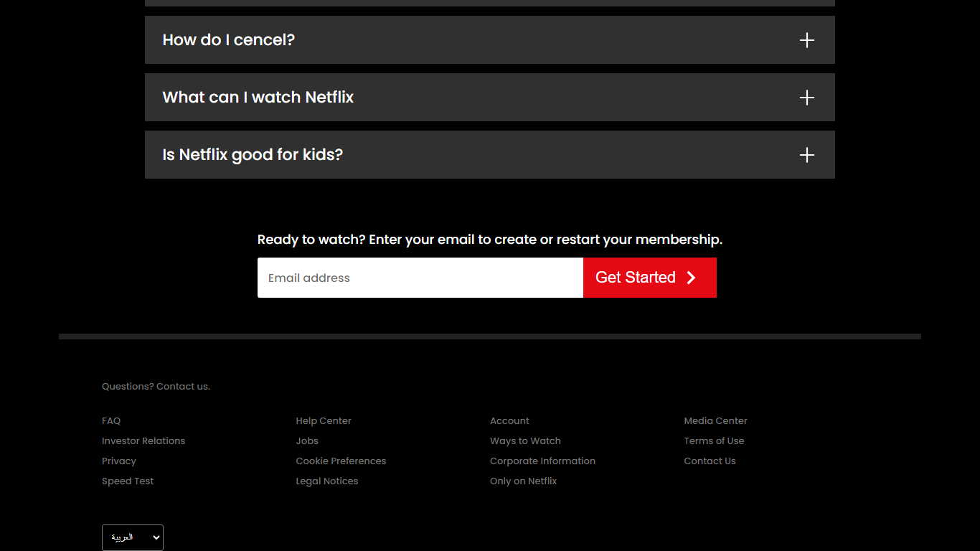The image size is (980, 551).
Task: View the Terms of Use link
Action: coord(714,441)
